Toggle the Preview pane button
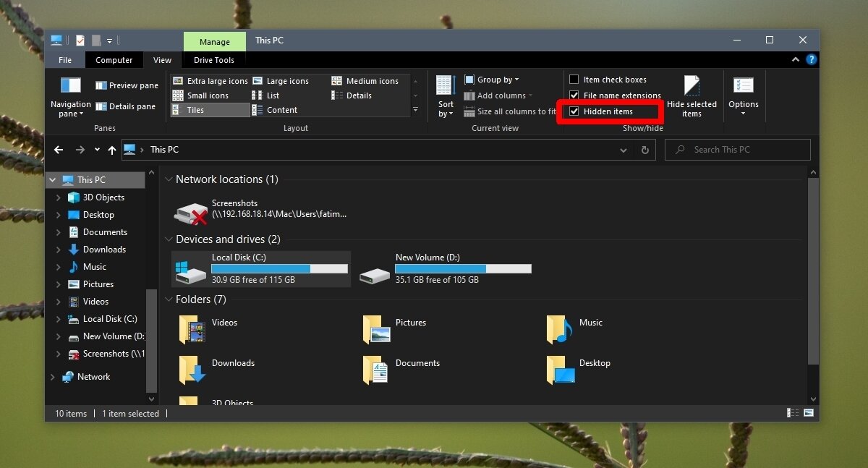The height and width of the screenshot is (468, 868). (x=127, y=85)
